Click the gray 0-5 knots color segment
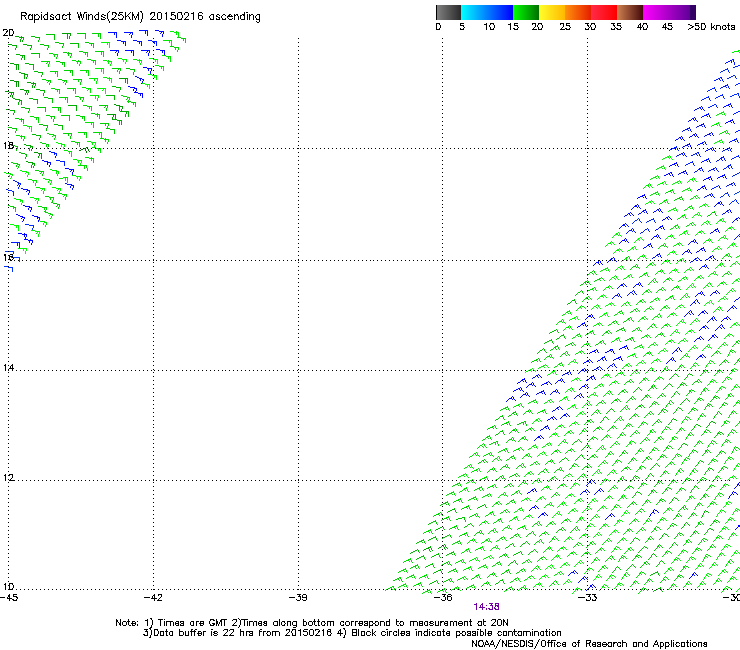This screenshot has height=650, width=740. tap(448, 12)
